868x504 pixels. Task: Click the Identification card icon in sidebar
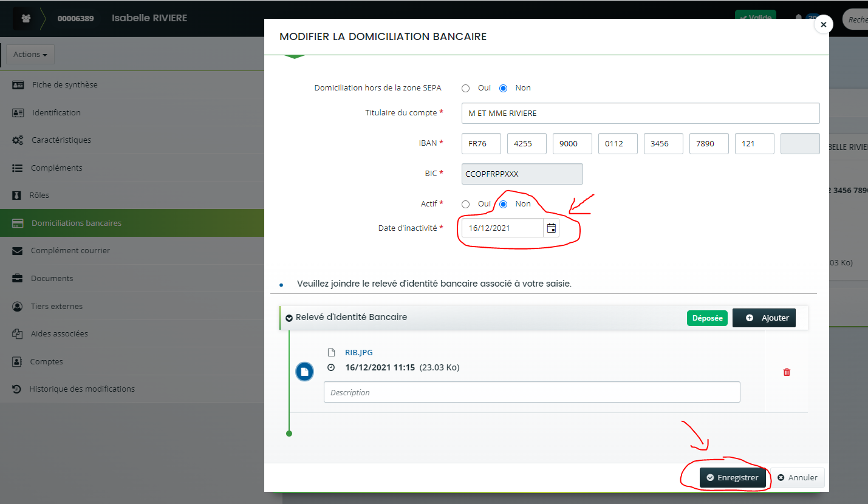tap(18, 112)
